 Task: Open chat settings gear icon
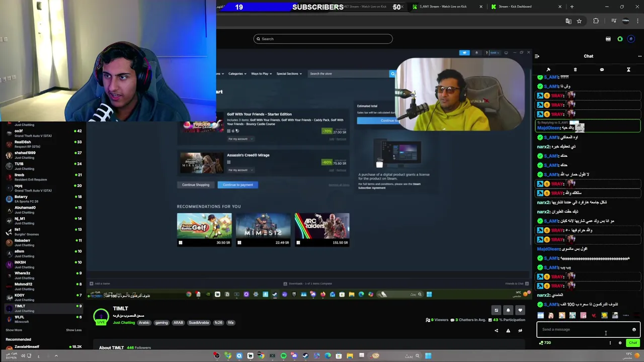coord(620,343)
